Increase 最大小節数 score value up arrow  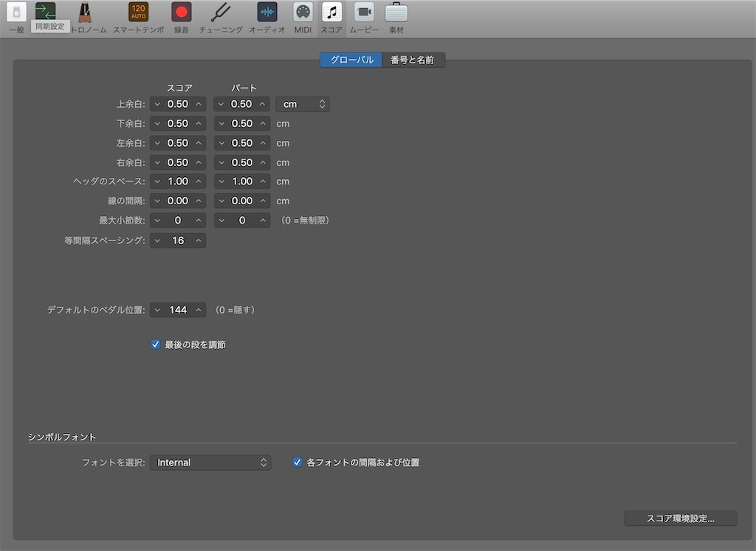pyautogui.click(x=198, y=221)
